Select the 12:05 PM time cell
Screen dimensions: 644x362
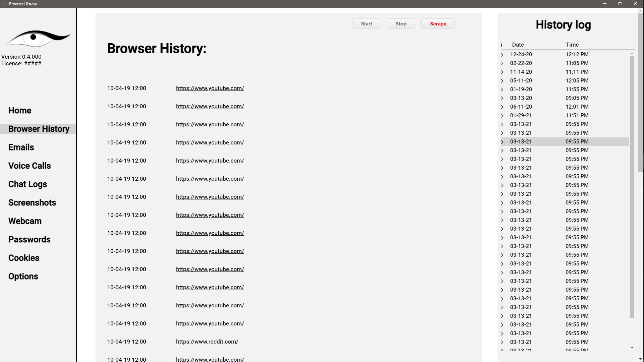[x=577, y=80]
